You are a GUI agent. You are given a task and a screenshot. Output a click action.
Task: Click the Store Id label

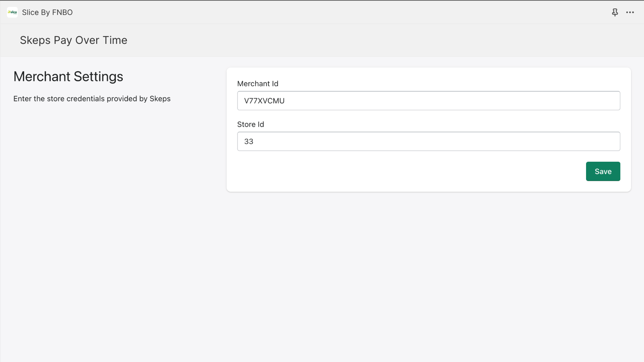pos(251,124)
